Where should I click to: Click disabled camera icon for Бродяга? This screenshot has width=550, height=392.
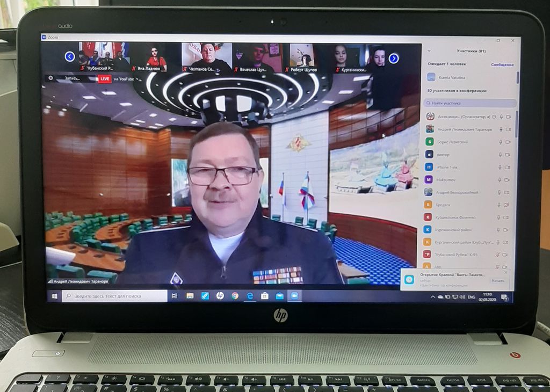[506, 205]
